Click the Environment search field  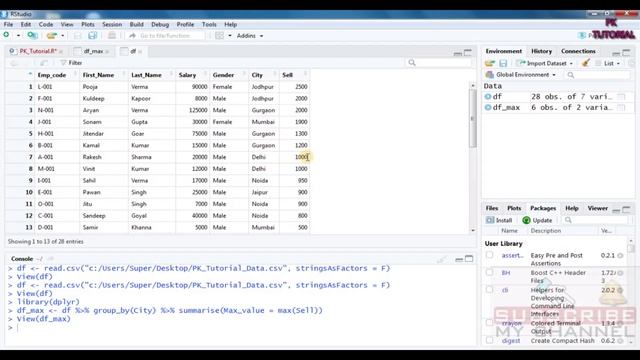(598, 75)
